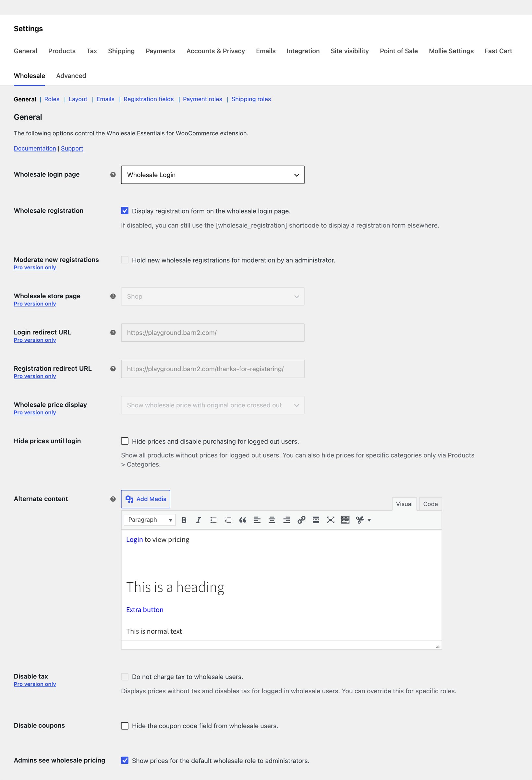
Task: Open the shortcode scissors icon menu
Action: point(363,520)
